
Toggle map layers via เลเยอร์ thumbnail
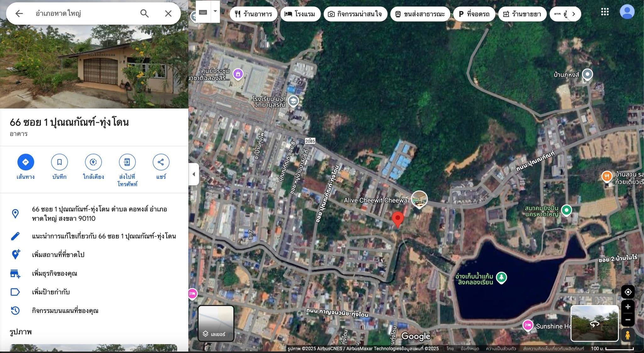tap(216, 323)
